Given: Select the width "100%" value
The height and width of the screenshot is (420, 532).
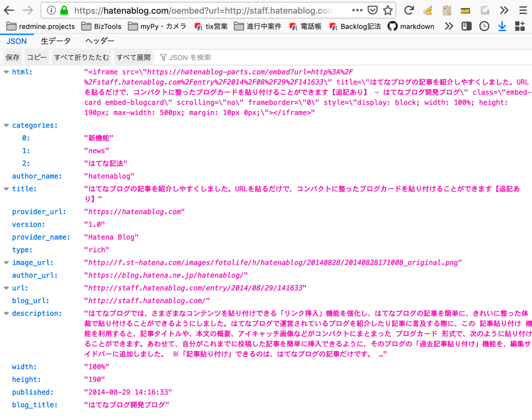Looking at the screenshot, I should pos(97,367).
